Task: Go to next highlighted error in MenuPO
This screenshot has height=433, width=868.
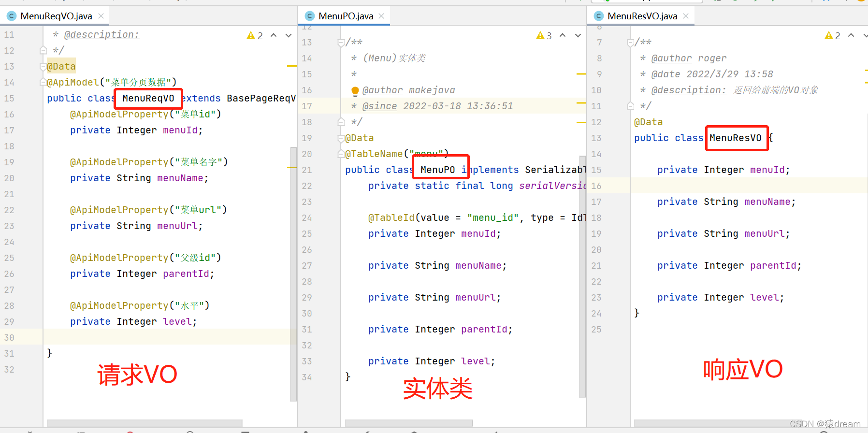Action: tap(578, 35)
